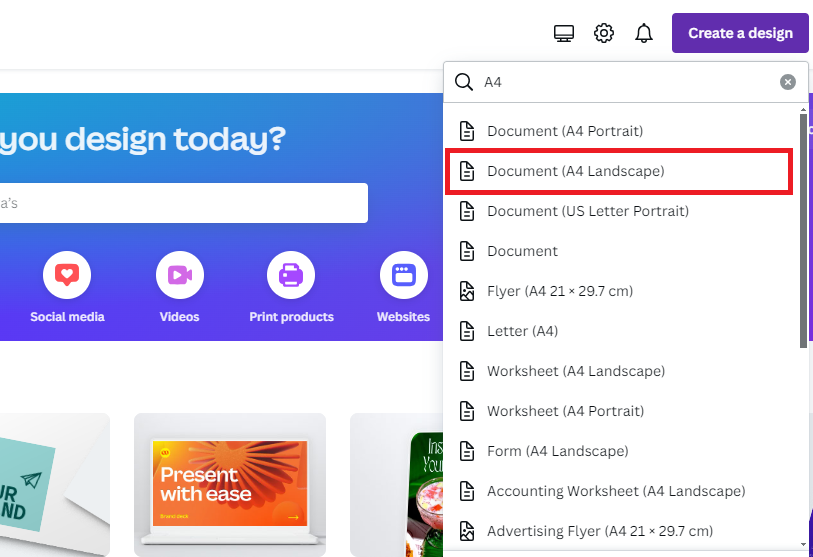Open the Social media heart icon
This screenshot has width=813, height=557.
coord(67,275)
